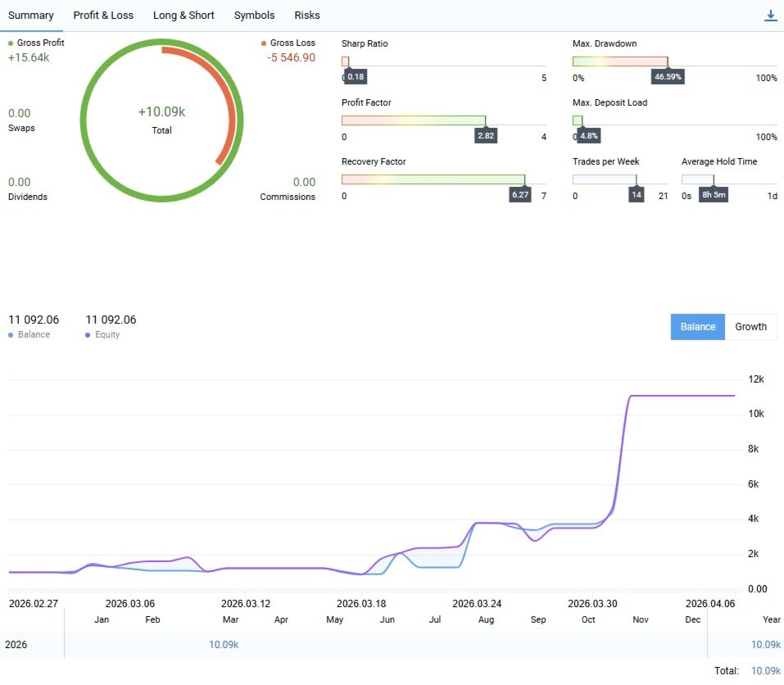
Task: Click the 46.59% Max. Drawdown marker
Action: coord(668,76)
